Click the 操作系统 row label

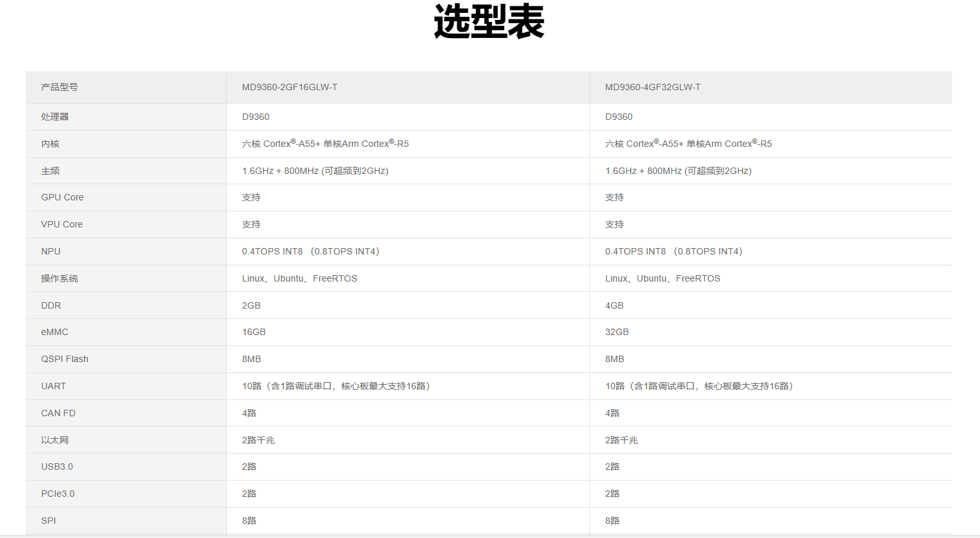pyautogui.click(x=59, y=278)
